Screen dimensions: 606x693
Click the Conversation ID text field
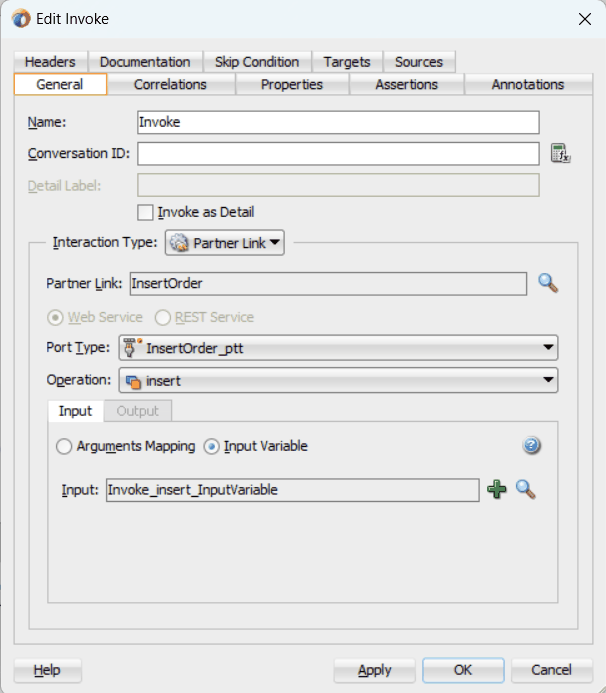[338, 153]
